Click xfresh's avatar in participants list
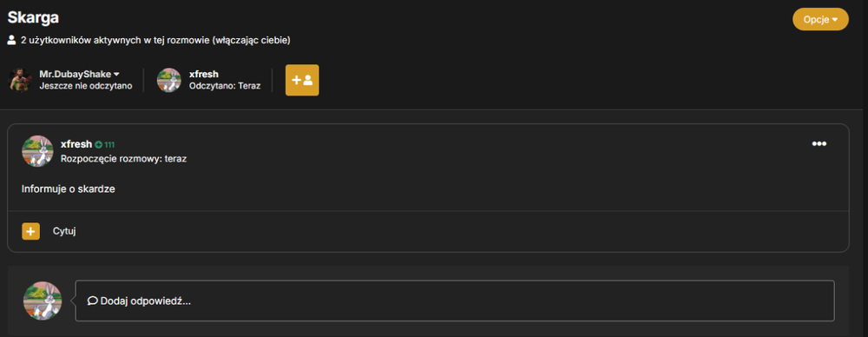 pos(169,81)
